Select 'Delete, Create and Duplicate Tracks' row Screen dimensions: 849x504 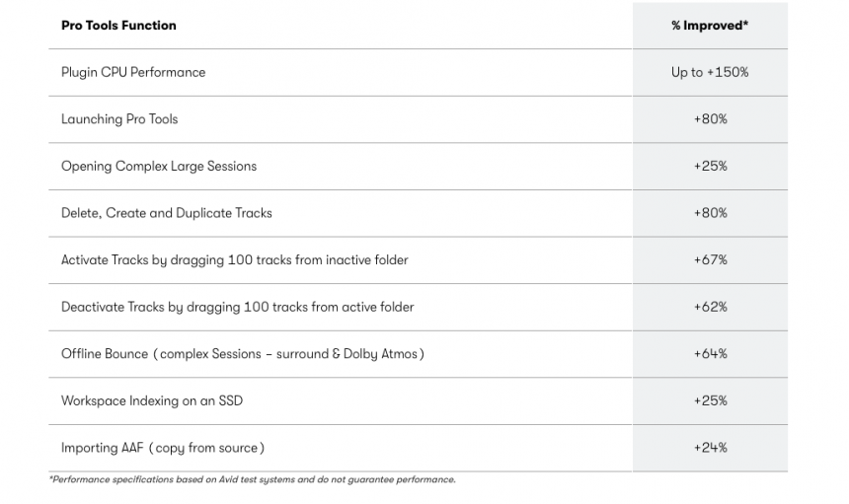pyautogui.click(x=167, y=213)
